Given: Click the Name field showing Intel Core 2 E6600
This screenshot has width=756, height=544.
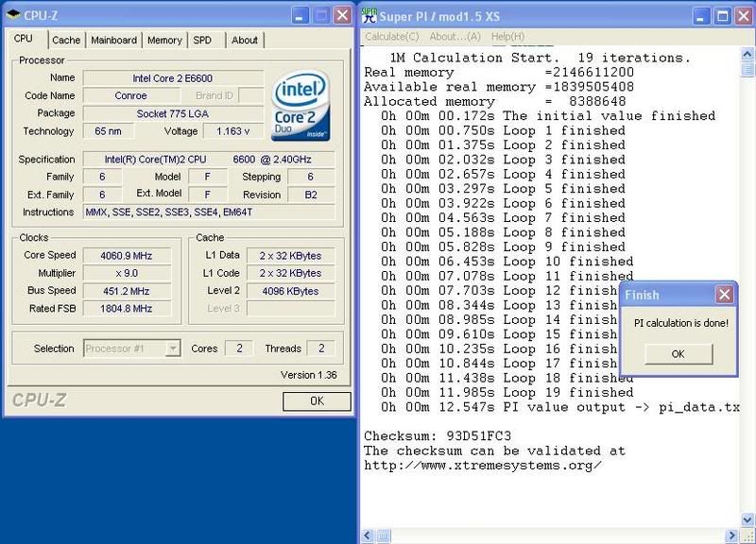Looking at the screenshot, I should (x=173, y=78).
